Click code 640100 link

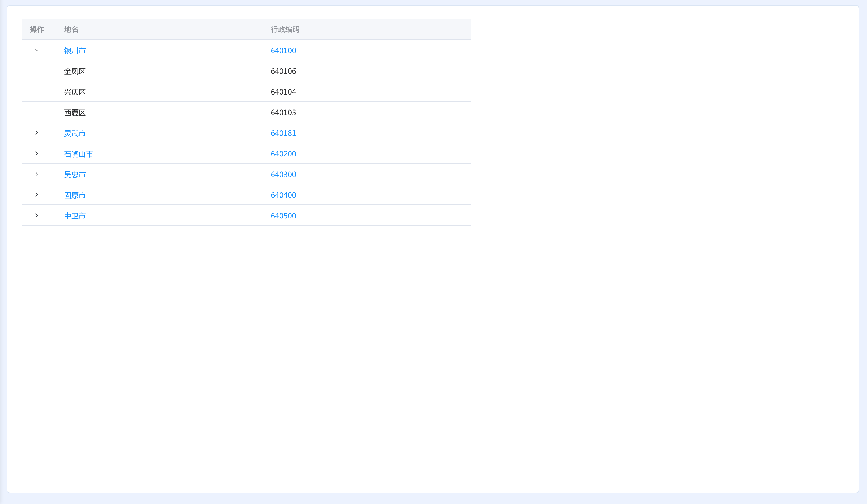(283, 51)
